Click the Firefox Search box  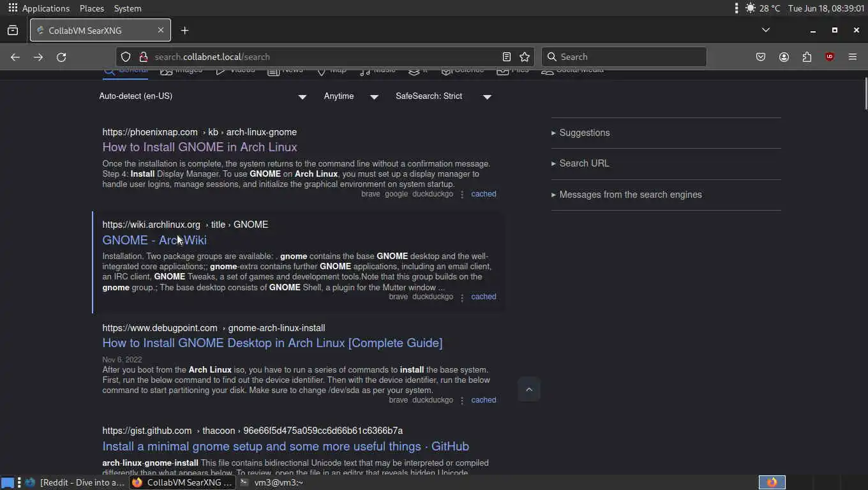[x=624, y=57]
